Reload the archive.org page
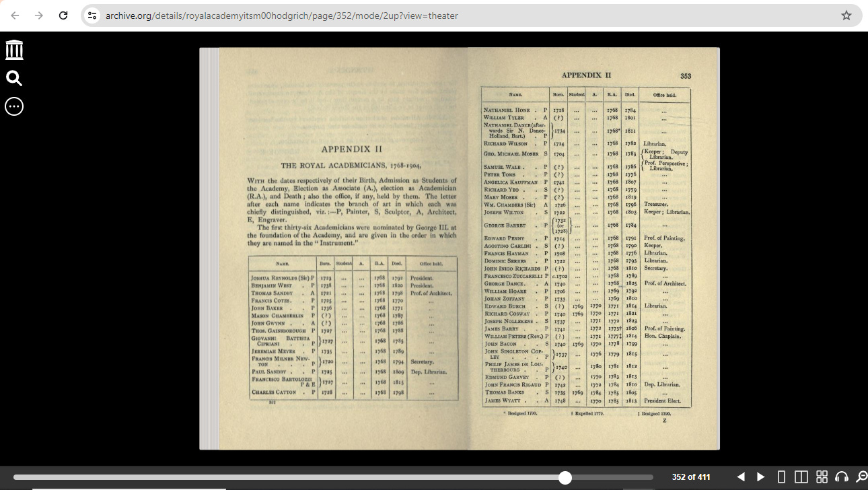Image resolution: width=868 pixels, height=490 pixels. click(63, 15)
